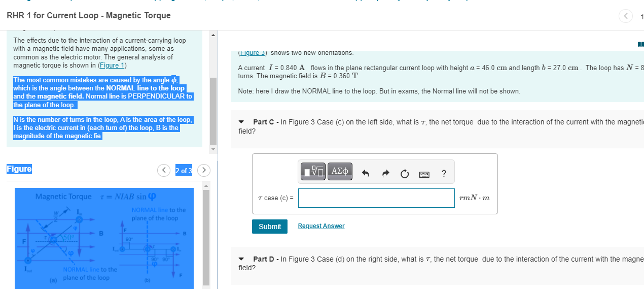Click the τ case (c) answer input field
The height and width of the screenshot is (289, 644).
coord(376,198)
